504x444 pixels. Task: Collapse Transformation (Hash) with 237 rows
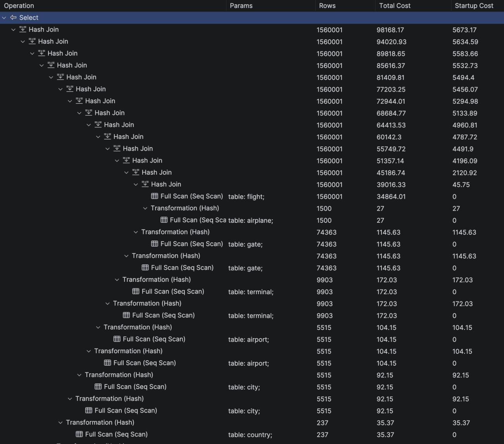(60, 423)
